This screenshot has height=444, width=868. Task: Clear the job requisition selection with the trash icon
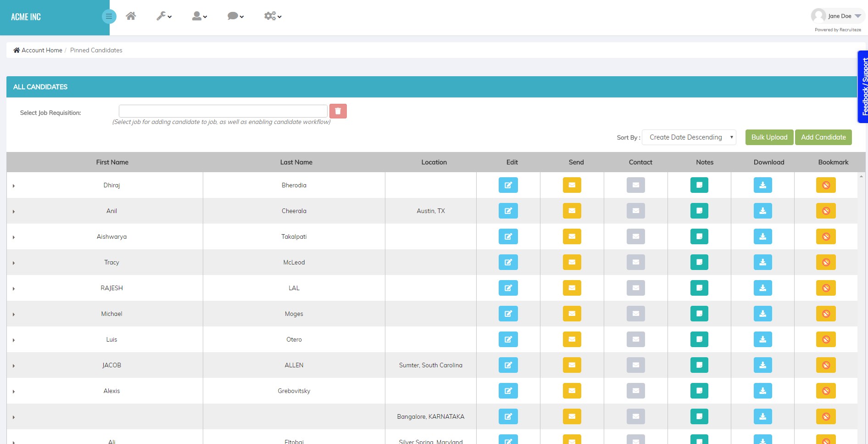pos(338,111)
